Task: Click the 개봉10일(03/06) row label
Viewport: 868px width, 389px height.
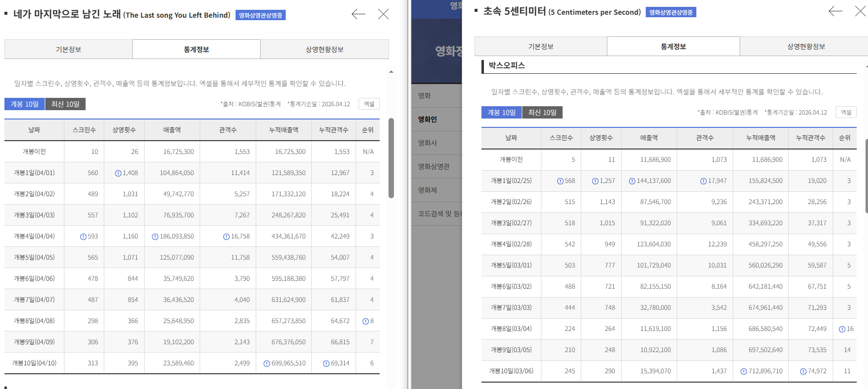Action: [511, 371]
